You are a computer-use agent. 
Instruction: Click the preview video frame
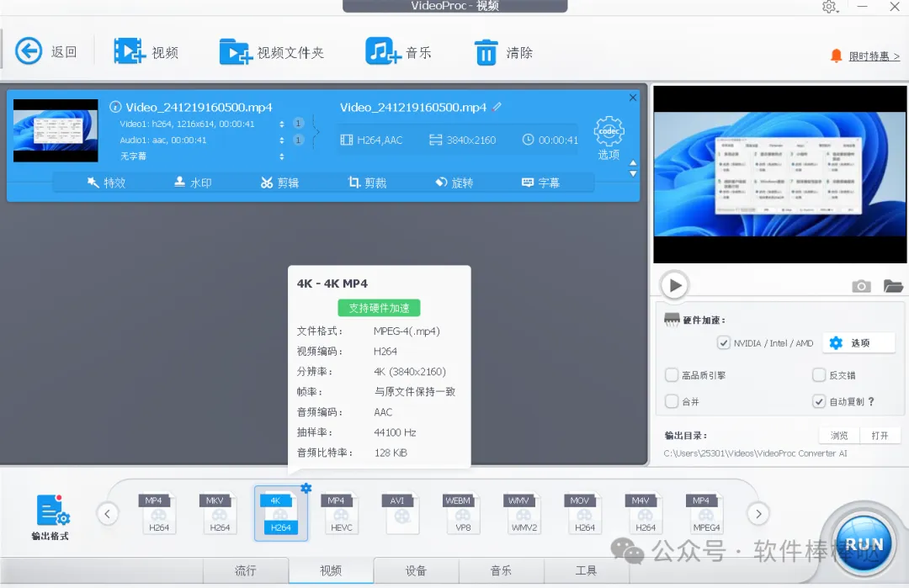(x=779, y=174)
